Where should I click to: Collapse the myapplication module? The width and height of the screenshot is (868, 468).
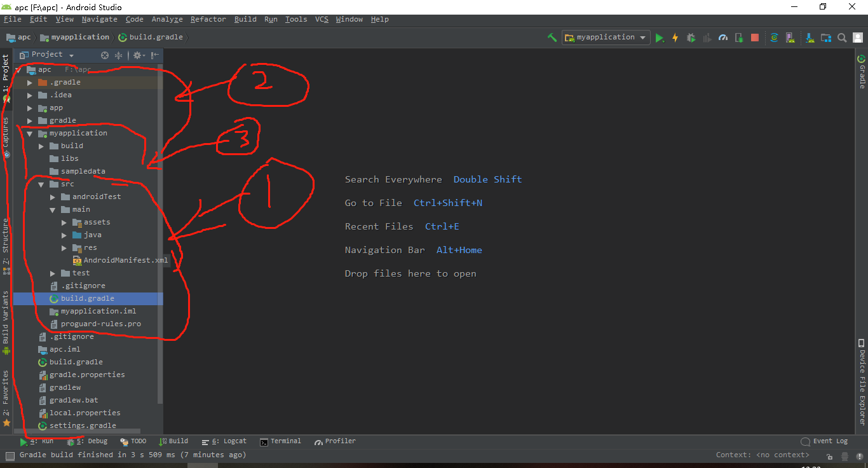[x=30, y=134]
